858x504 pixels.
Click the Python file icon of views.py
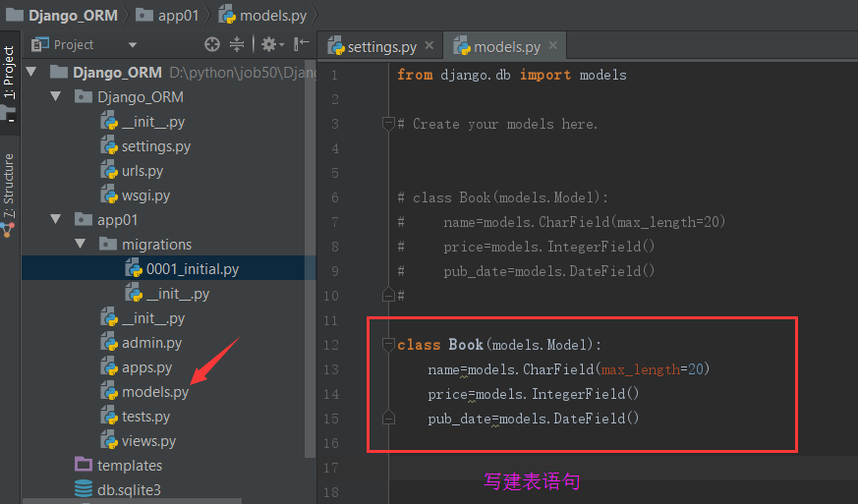pos(109,441)
